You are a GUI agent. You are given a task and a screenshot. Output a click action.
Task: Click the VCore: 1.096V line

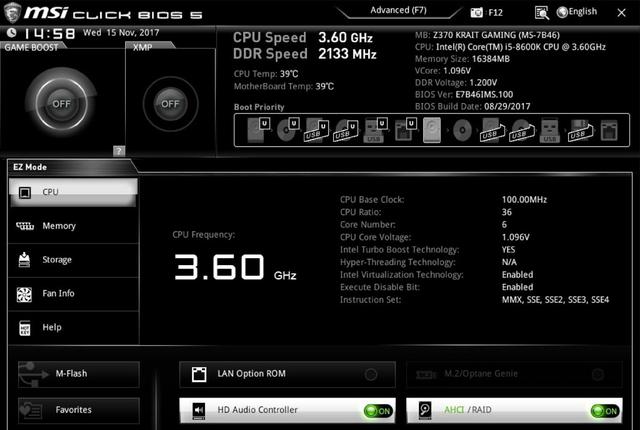(443, 71)
